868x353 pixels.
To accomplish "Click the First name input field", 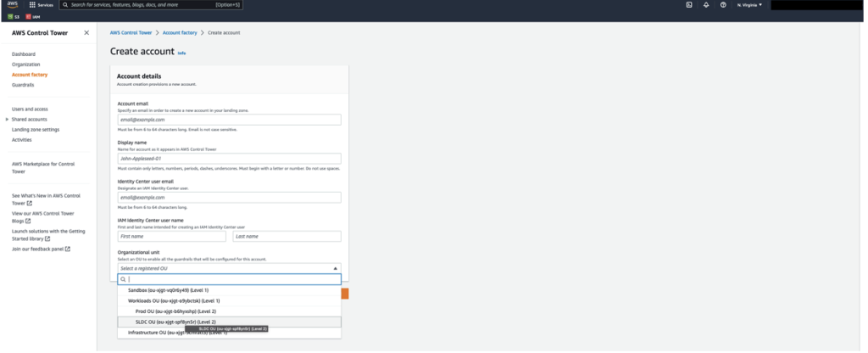I will coord(171,236).
